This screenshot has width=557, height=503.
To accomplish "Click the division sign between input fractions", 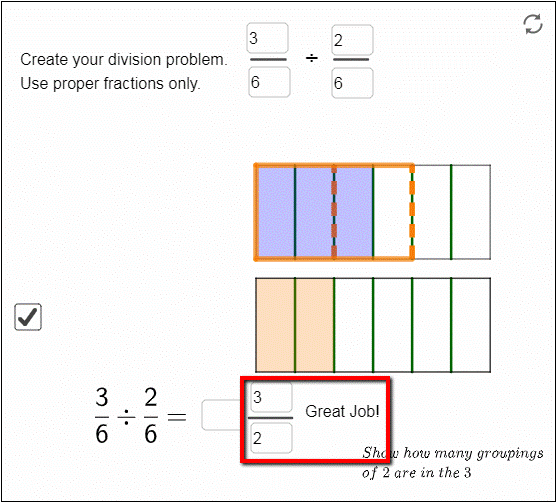I will (312, 58).
